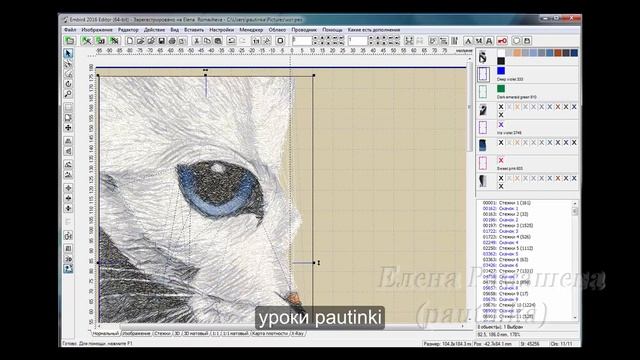640x360 pixels.
Task: Select list entry 'Скачок 1' at 00162
Action: point(500,209)
